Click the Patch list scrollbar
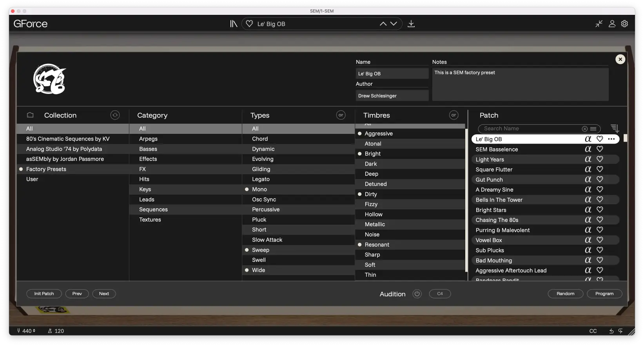 point(626,138)
